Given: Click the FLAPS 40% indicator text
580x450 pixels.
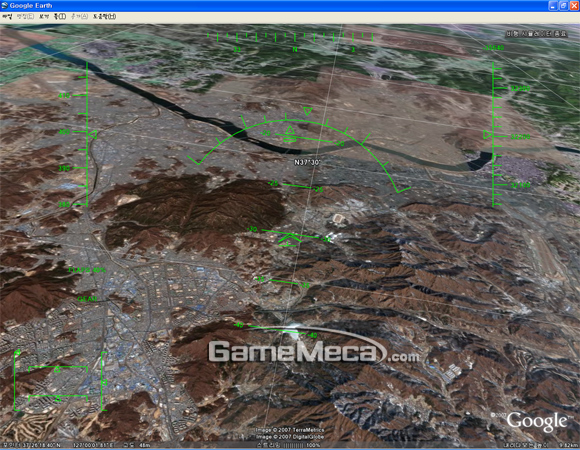Looking at the screenshot, I should click(x=87, y=270).
